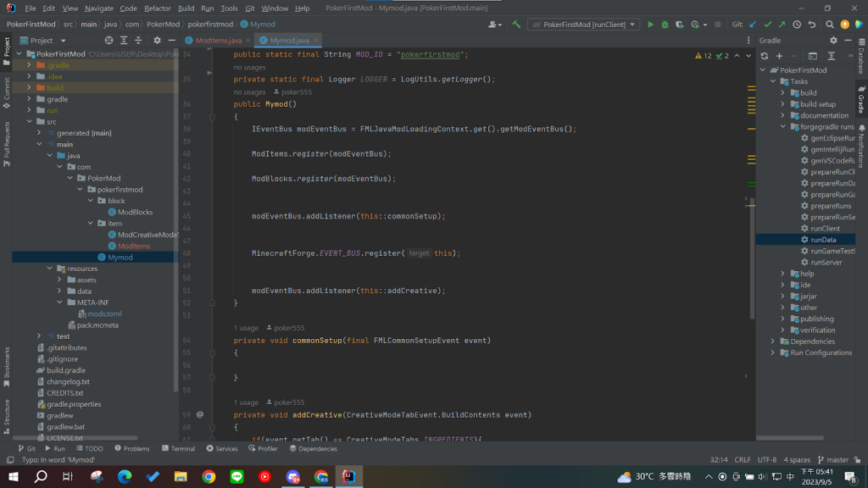Hide the Project panel with minus icon
868x488 pixels.
pos(171,41)
